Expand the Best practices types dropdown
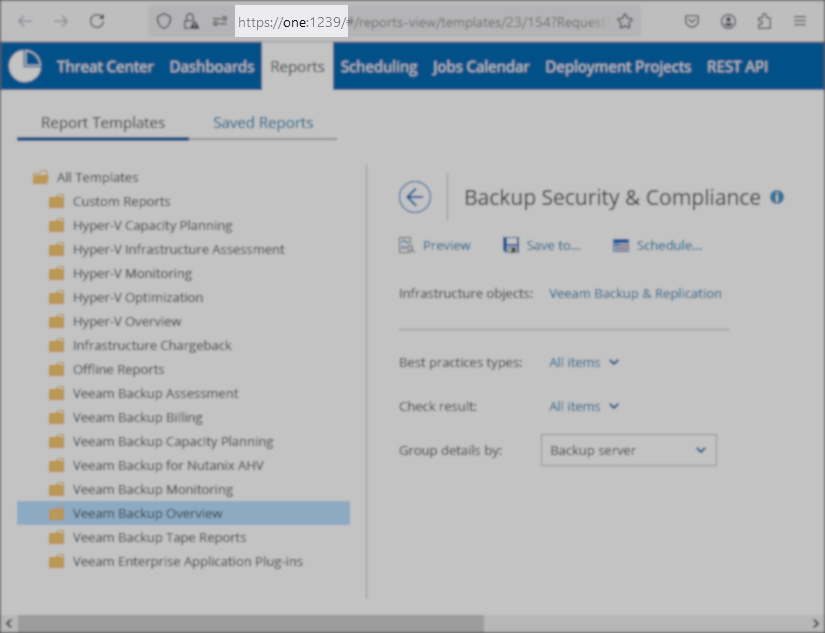825x633 pixels. (x=584, y=362)
